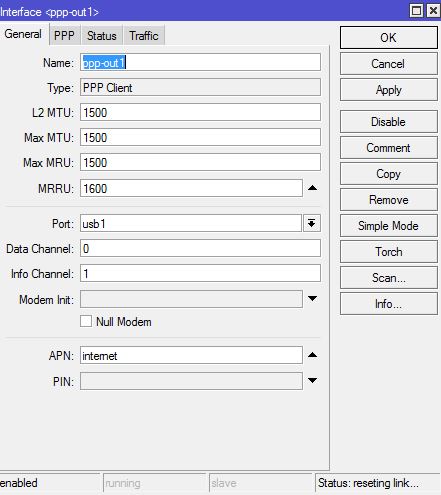Collapse the APN field arrow

pyautogui.click(x=312, y=355)
